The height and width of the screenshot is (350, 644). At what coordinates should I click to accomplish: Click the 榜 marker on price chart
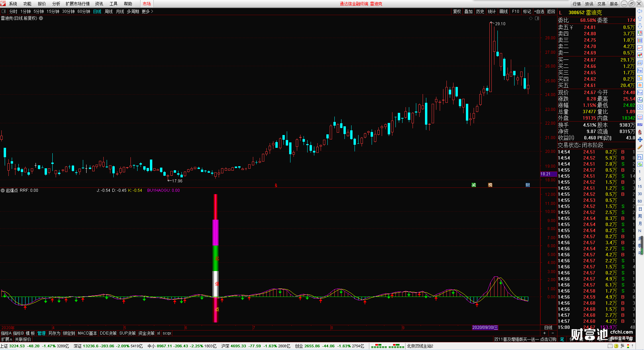tap(490, 185)
